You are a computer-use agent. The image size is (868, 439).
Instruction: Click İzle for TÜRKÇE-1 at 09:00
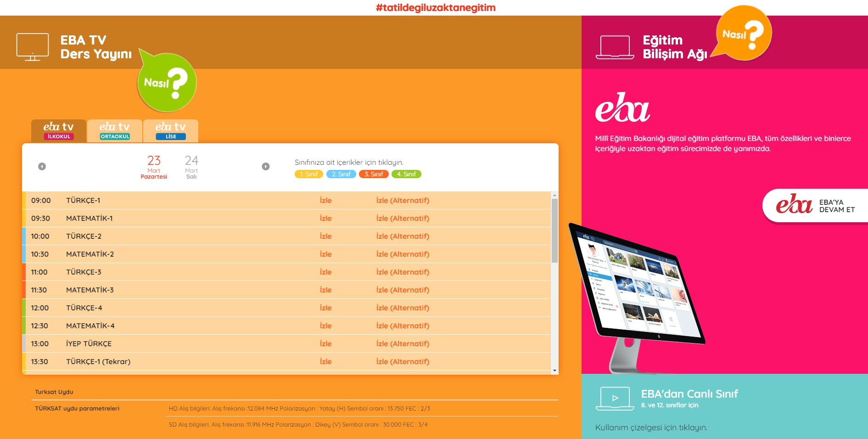tap(325, 200)
